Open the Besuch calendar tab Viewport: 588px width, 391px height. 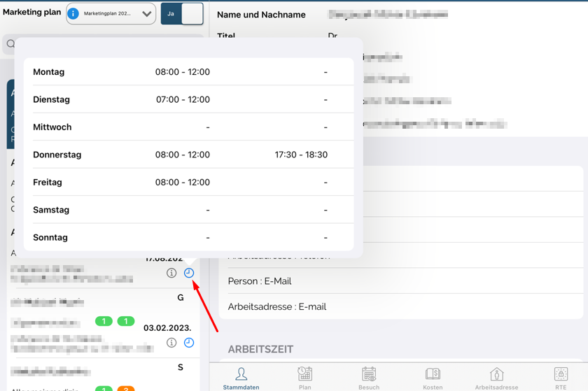[x=369, y=378]
